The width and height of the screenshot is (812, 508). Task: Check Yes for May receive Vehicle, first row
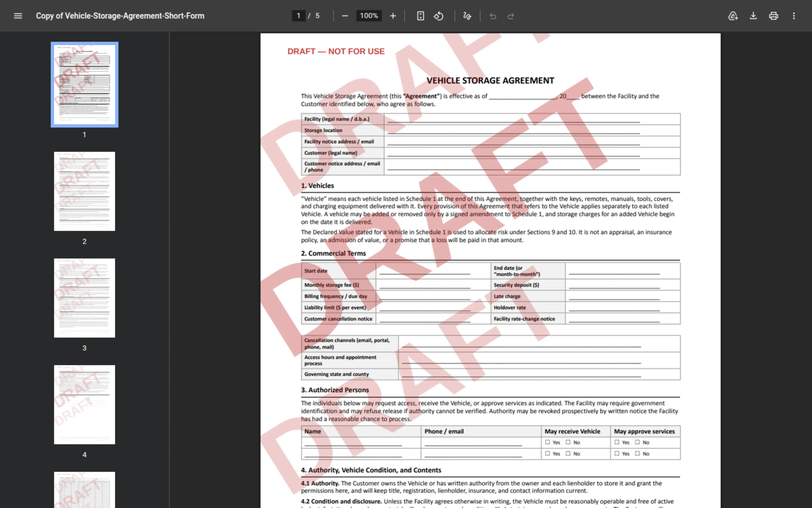[x=548, y=442]
